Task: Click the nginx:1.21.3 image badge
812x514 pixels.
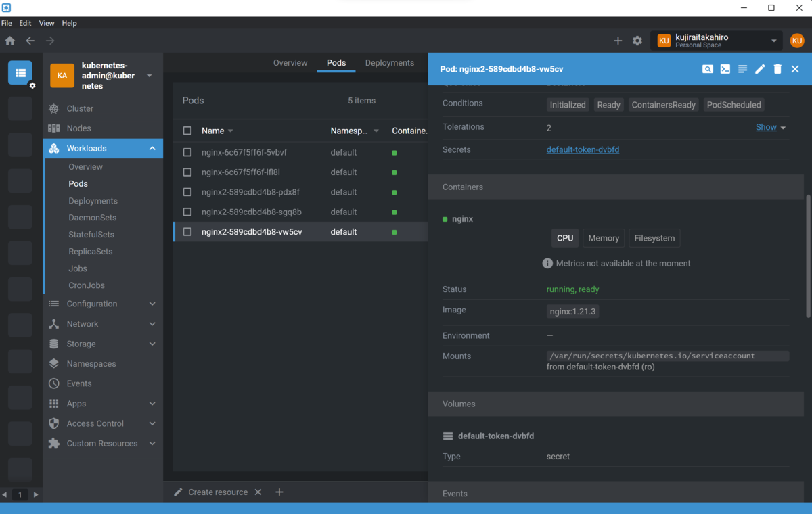Action: 572,311
